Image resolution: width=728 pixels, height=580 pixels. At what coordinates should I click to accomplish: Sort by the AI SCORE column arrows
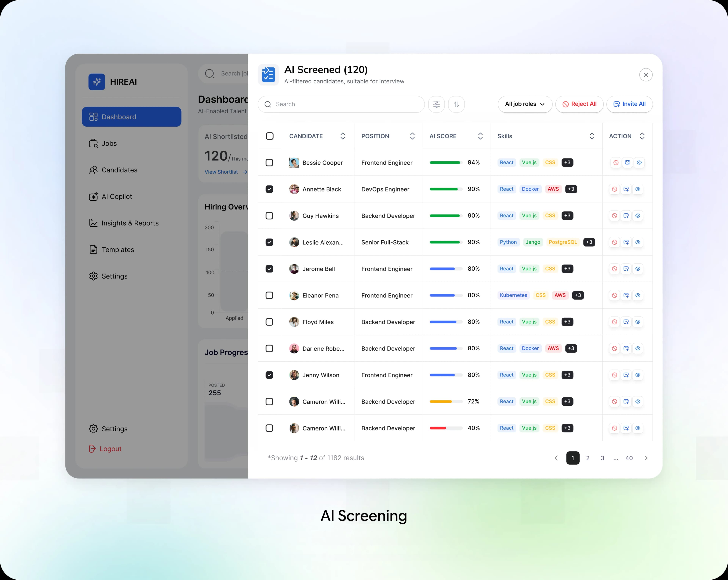click(x=480, y=136)
